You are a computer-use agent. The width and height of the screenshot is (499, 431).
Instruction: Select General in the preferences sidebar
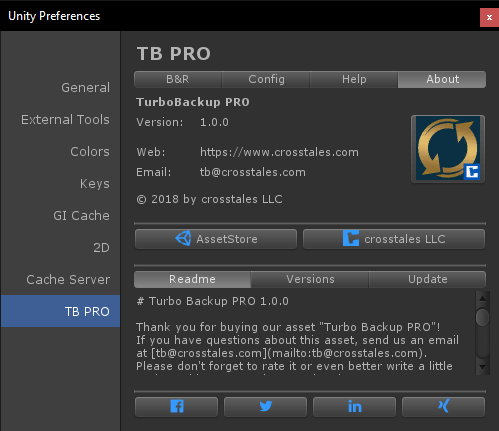(60, 88)
